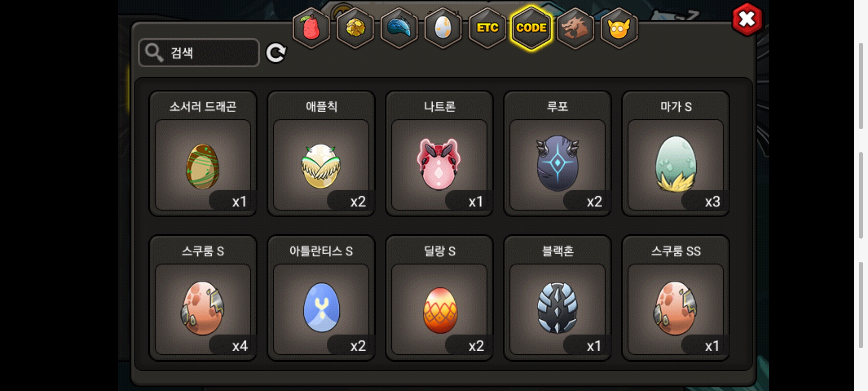Select the orange 딜랑 S egg
Screen dimensions: 868x391
(x=439, y=298)
